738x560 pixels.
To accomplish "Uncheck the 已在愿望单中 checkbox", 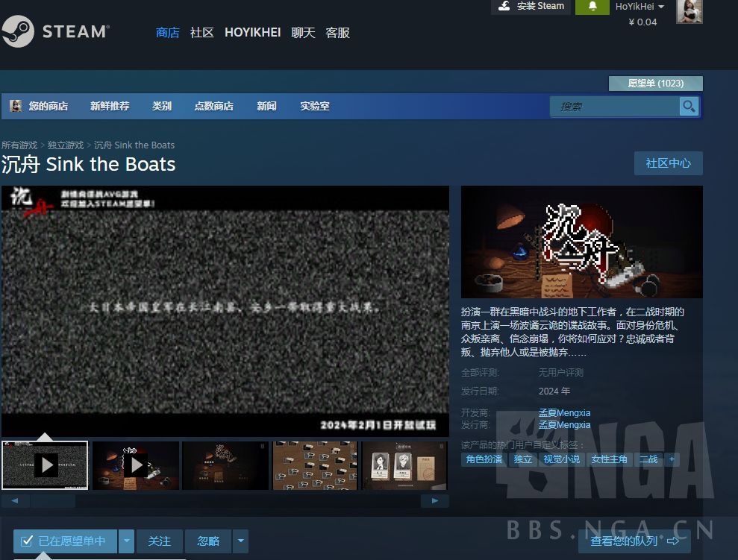I will click(x=28, y=541).
